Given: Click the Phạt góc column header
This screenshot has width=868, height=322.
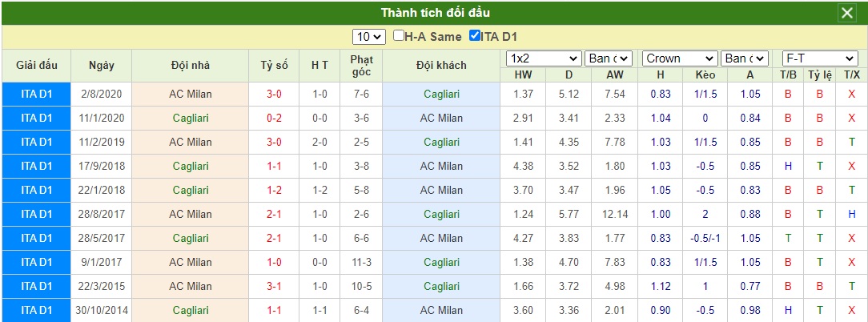Looking at the screenshot, I should pyautogui.click(x=361, y=66).
